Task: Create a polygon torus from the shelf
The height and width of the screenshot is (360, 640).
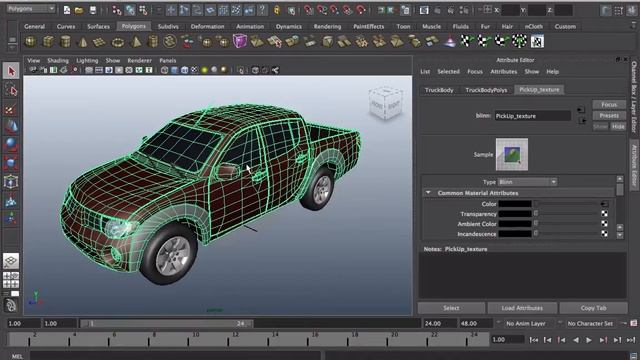Action: (118, 42)
